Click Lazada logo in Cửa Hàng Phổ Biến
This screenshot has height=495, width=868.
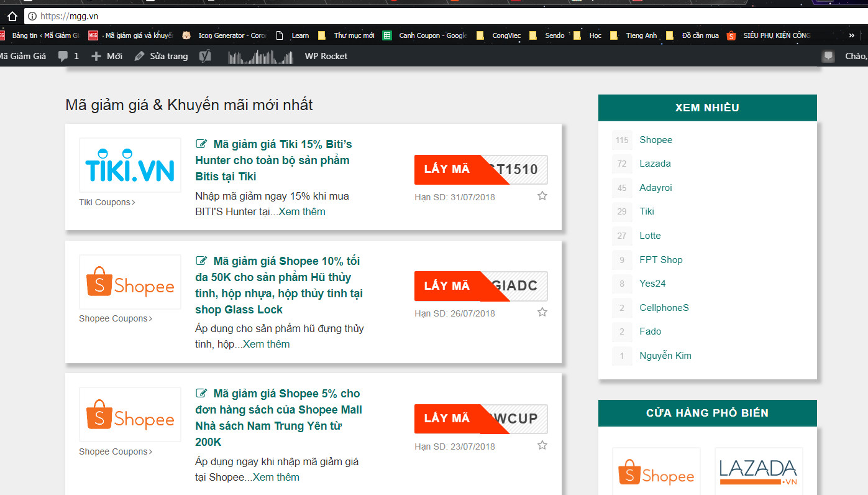click(758, 471)
